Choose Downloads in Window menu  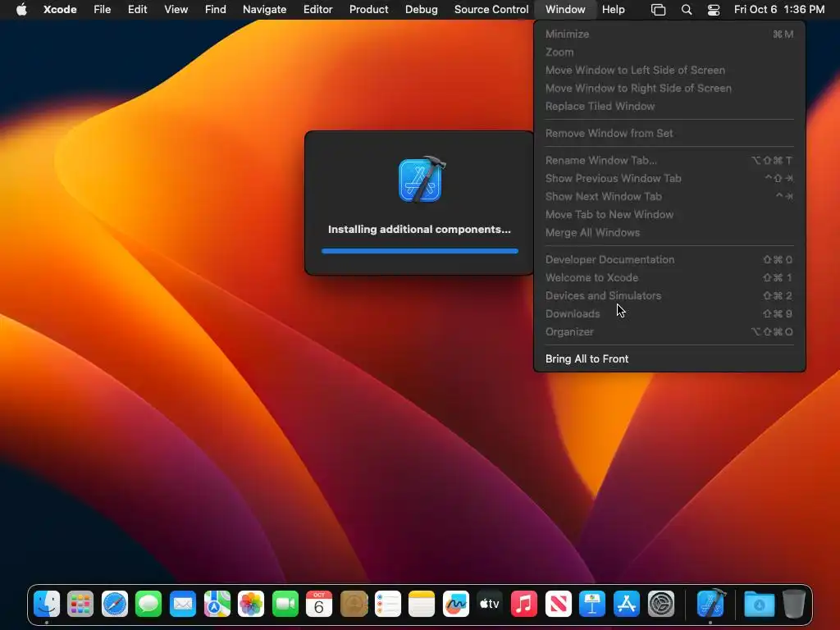pyautogui.click(x=669, y=314)
